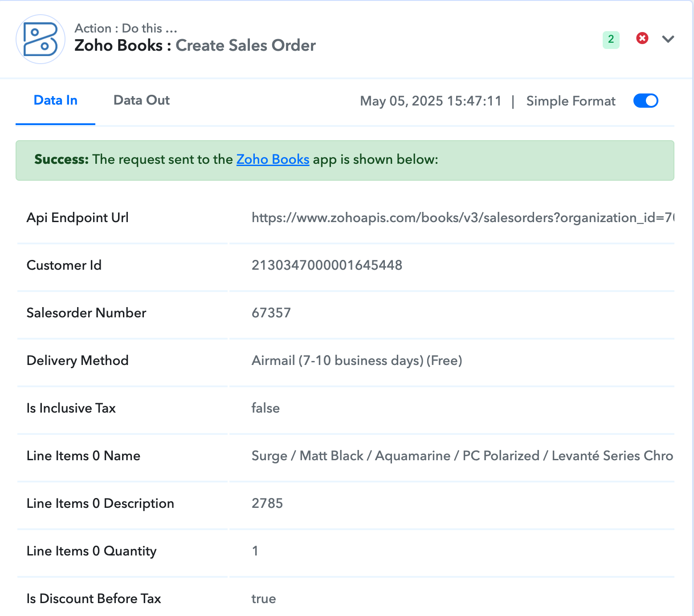Click the Zoho Books : Create Sales Order title
Viewport: 694px width, 616px height.
[x=195, y=45]
